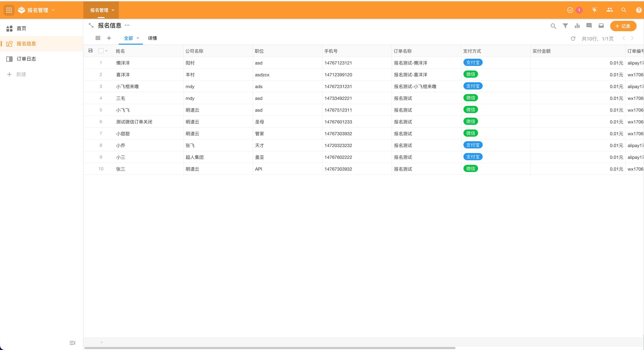This screenshot has height=350, width=644.
Task: Open the worksheet discussion comments icon
Action: click(x=589, y=26)
